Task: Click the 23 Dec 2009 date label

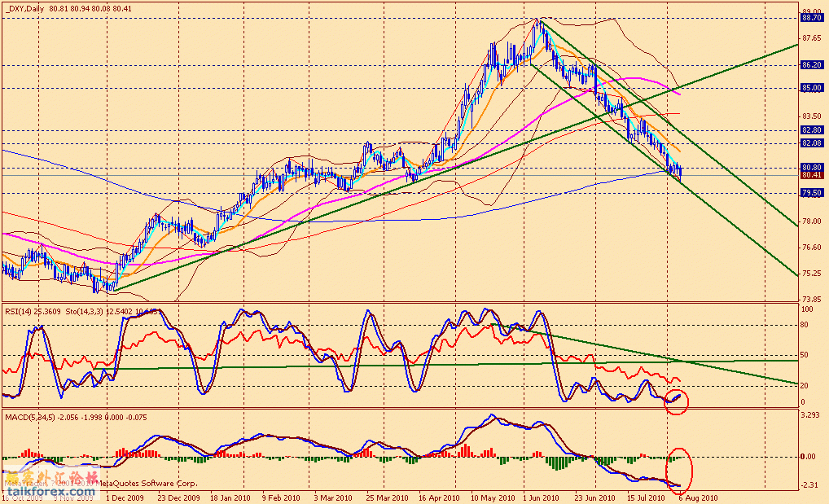Action: point(178,498)
